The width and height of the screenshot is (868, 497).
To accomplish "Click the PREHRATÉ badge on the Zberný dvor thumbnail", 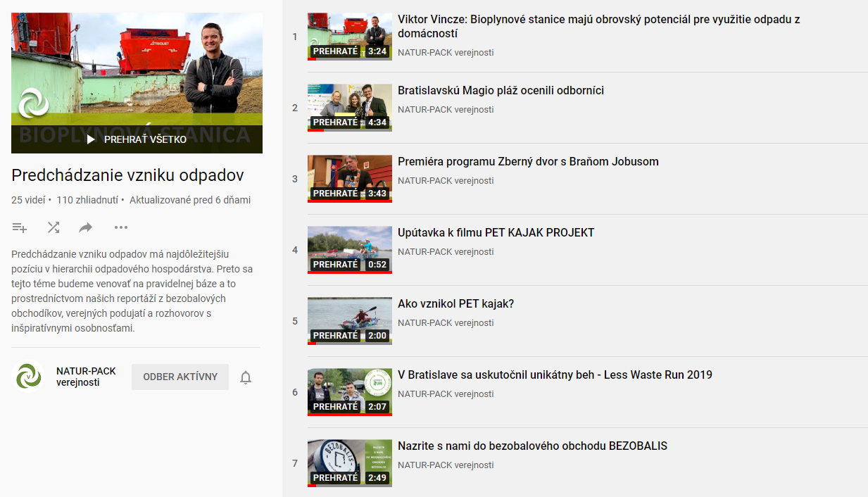I will (336, 194).
